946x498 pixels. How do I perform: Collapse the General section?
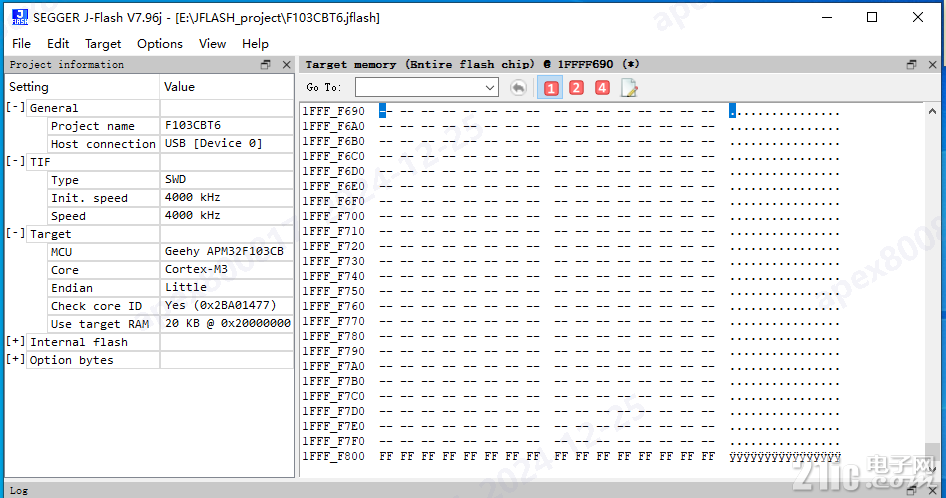tap(16, 107)
